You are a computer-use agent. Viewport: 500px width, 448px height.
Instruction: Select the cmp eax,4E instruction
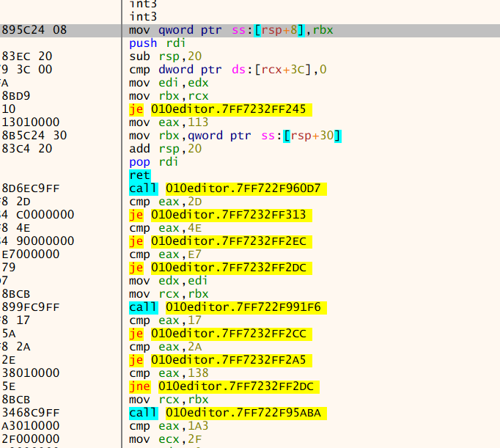pos(165,228)
